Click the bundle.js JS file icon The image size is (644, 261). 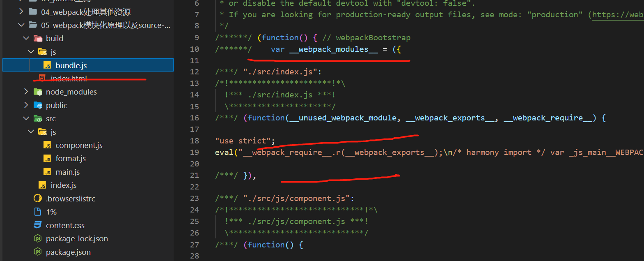click(x=48, y=65)
